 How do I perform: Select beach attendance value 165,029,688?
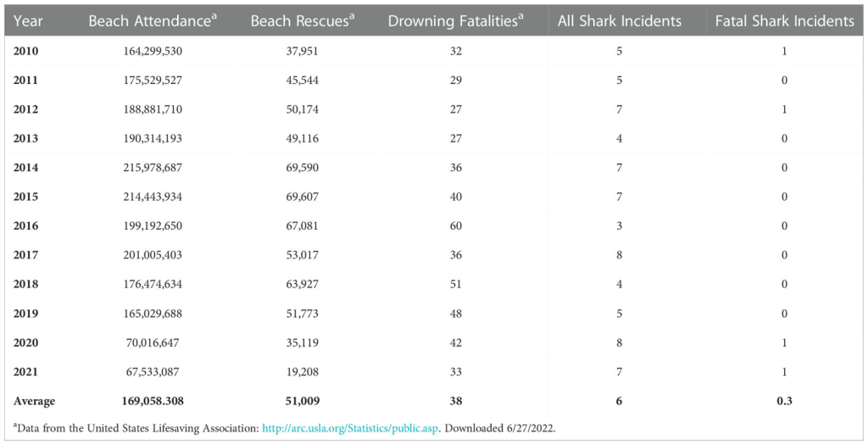click(x=153, y=314)
